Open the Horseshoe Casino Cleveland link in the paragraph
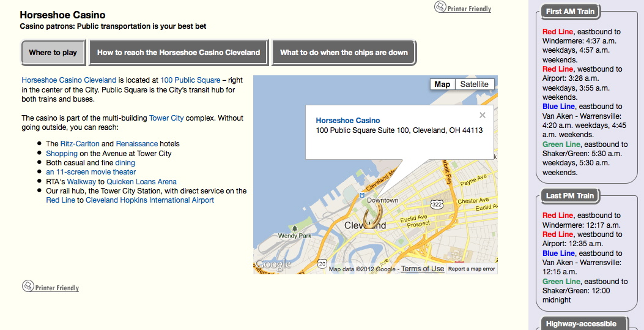This screenshot has width=644, height=330. point(69,80)
